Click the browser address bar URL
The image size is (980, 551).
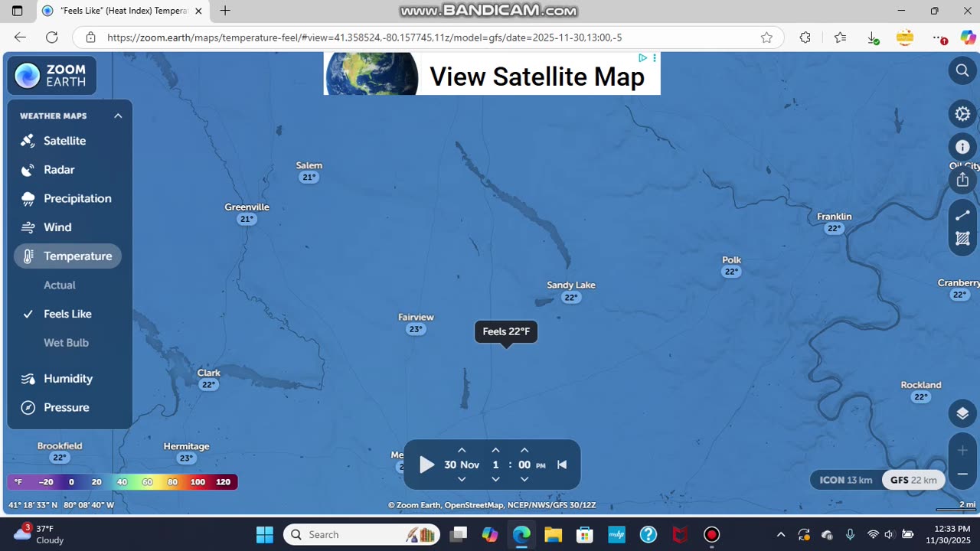click(364, 37)
